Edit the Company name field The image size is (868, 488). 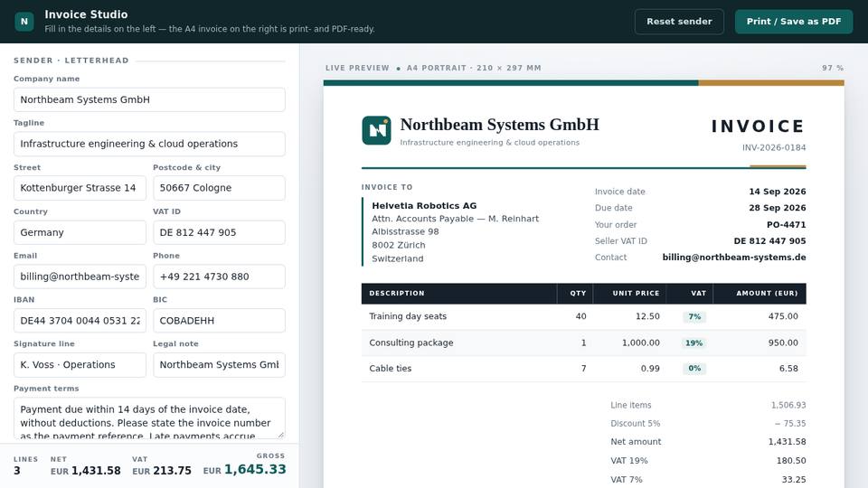149,99
